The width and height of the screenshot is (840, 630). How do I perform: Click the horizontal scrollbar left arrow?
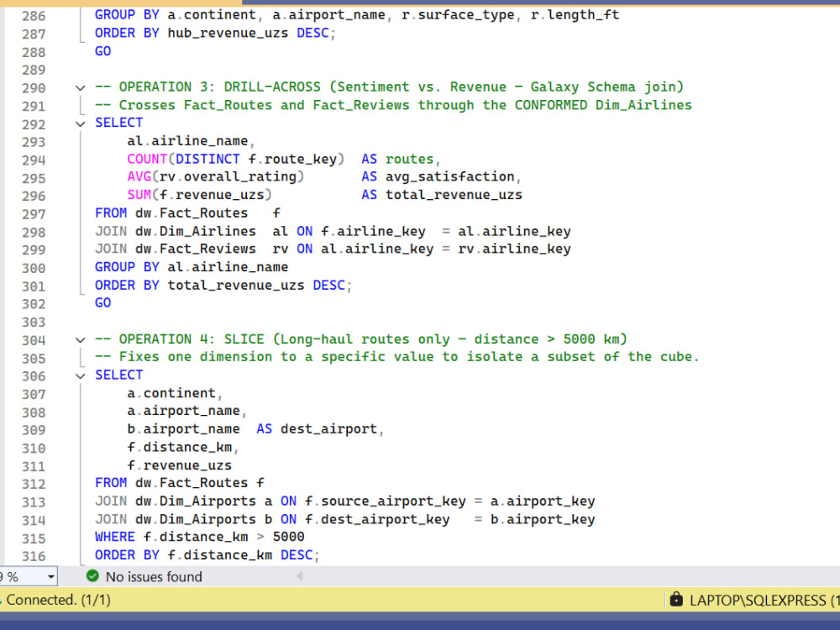point(300,576)
